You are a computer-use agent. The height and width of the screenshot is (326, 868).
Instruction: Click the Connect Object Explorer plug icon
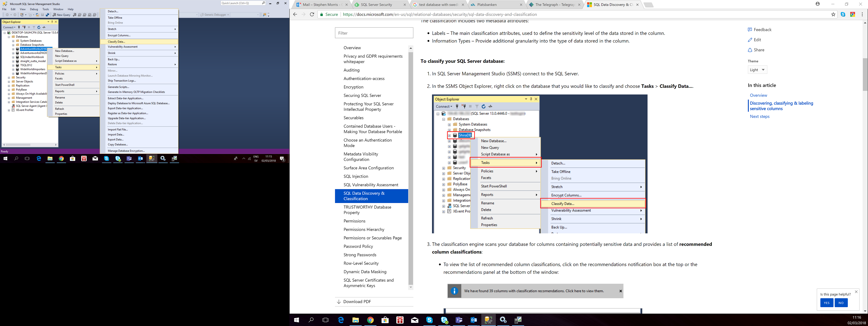pos(19,27)
